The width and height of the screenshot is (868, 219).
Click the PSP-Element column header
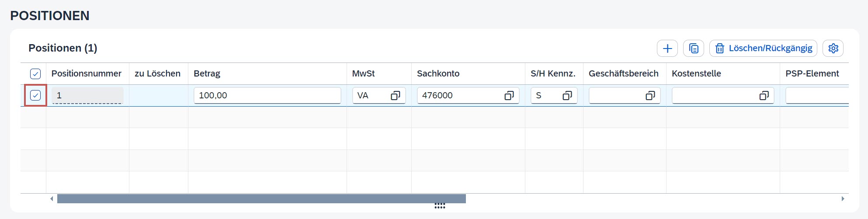812,74
